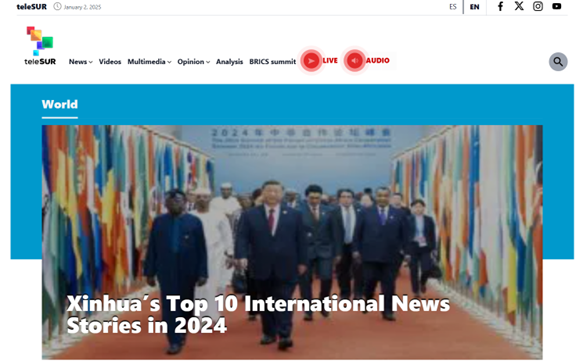Screen dimensions: 583x361
Task: Expand the Opinion dropdown menu
Action: click(193, 62)
